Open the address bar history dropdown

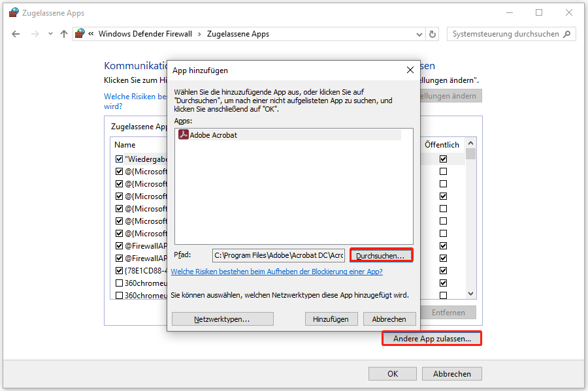[x=418, y=34]
